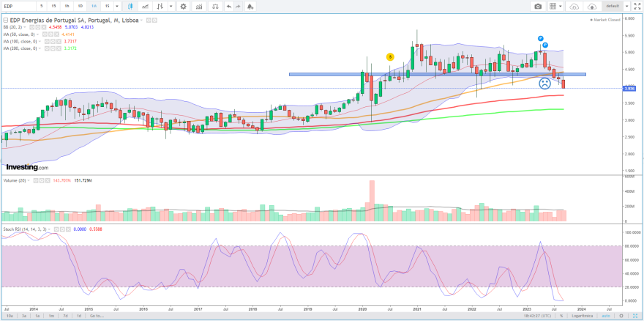
Task: Open the chart layout grid icon
Action: pyautogui.click(x=553, y=6)
